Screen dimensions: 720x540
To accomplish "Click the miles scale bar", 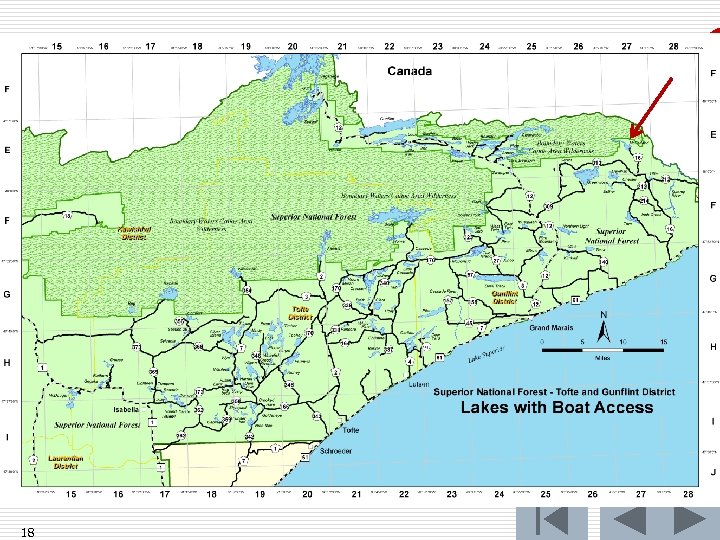I will pos(602,350).
